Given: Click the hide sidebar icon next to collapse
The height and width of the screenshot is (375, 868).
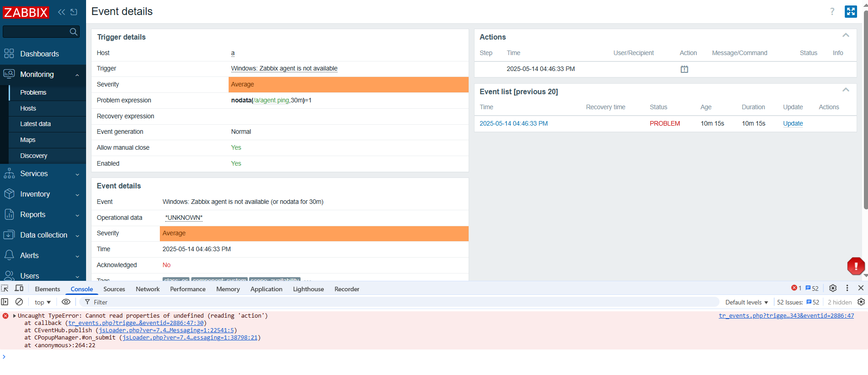Looking at the screenshot, I should [74, 12].
